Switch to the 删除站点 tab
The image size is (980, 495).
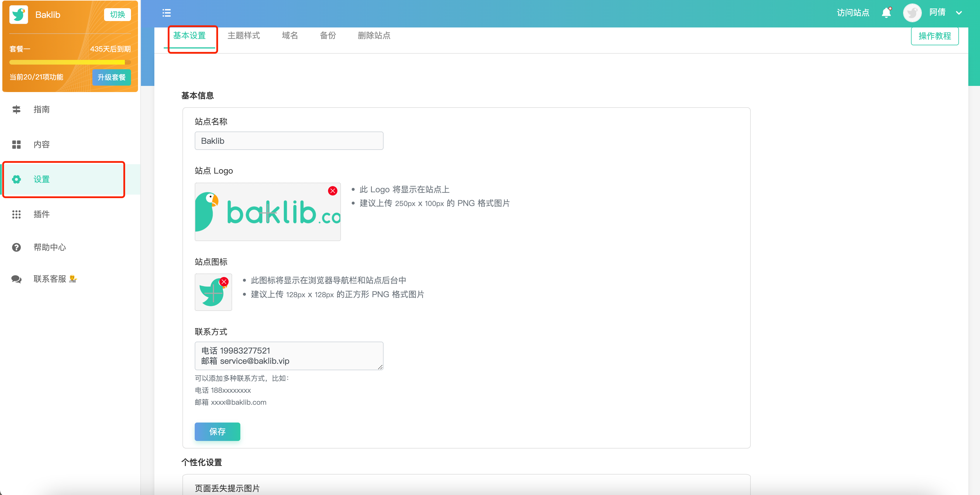pyautogui.click(x=374, y=36)
